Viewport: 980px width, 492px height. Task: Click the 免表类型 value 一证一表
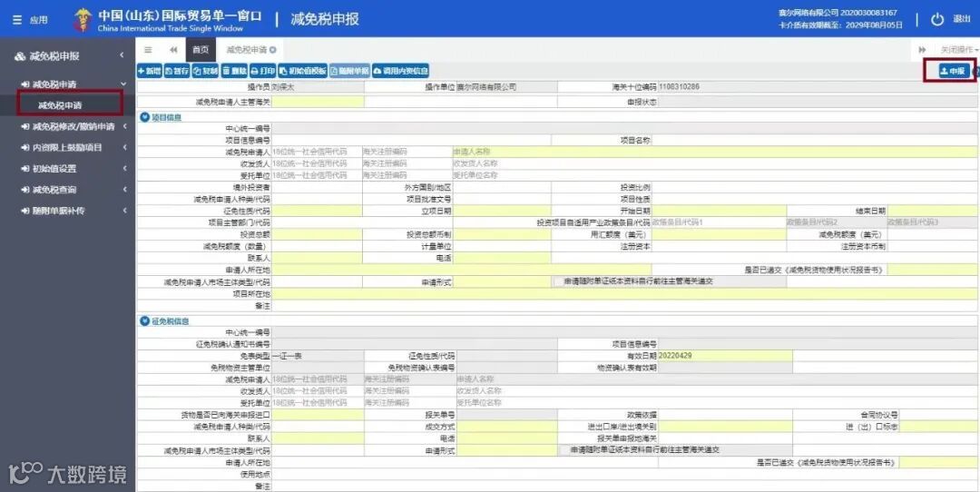pyautogui.click(x=287, y=356)
